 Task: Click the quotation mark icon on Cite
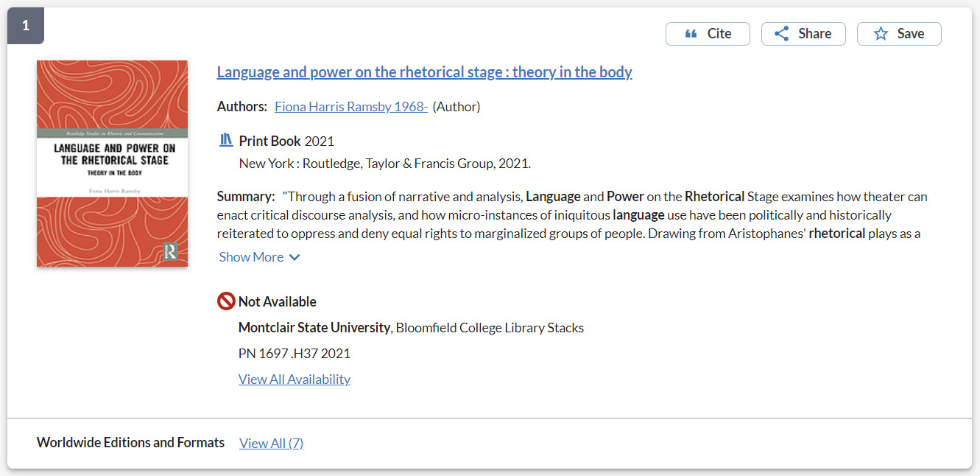pos(691,34)
